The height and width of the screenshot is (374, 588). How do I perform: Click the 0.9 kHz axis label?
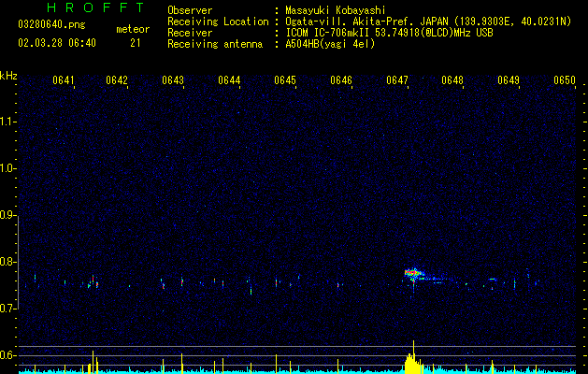pos(8,215)
